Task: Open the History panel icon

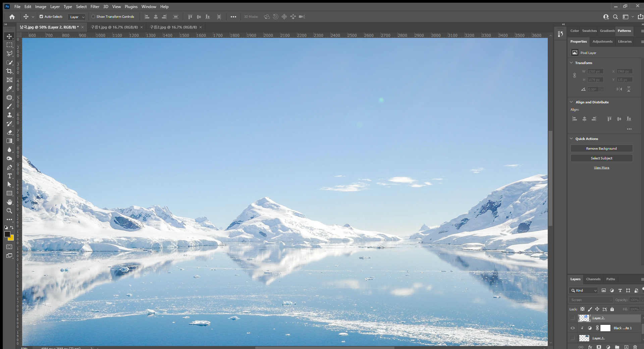Action: 560,34
